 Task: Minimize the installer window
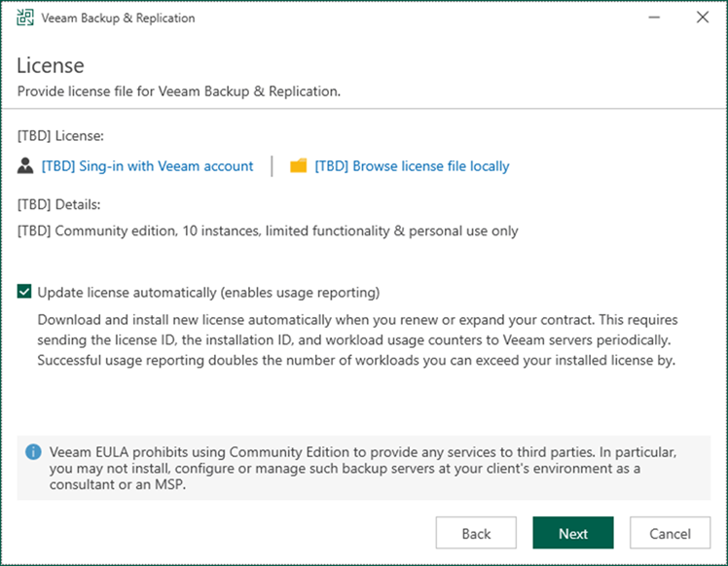(654, 18)
